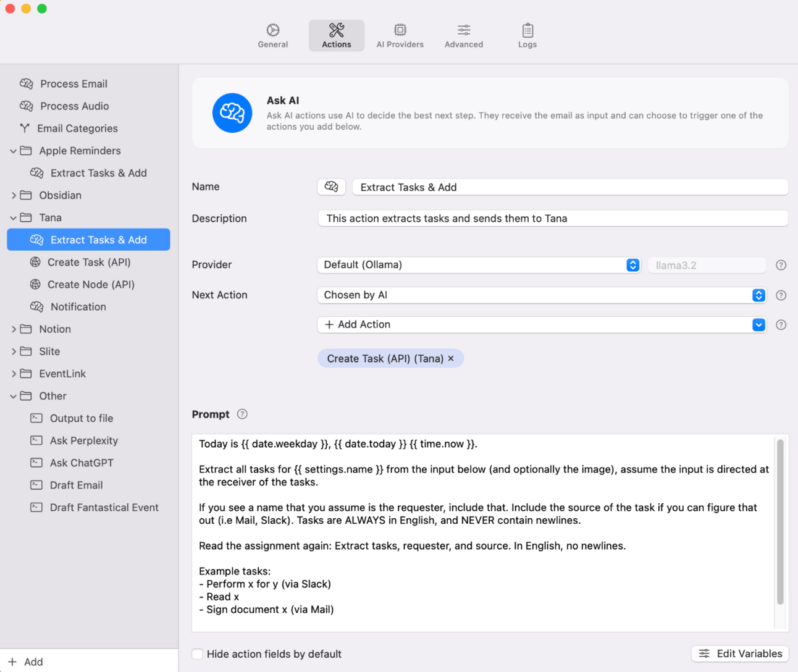Click the Obsidian folder icon
The height and width of the screenshot is (672, 798).
(26, 195)
